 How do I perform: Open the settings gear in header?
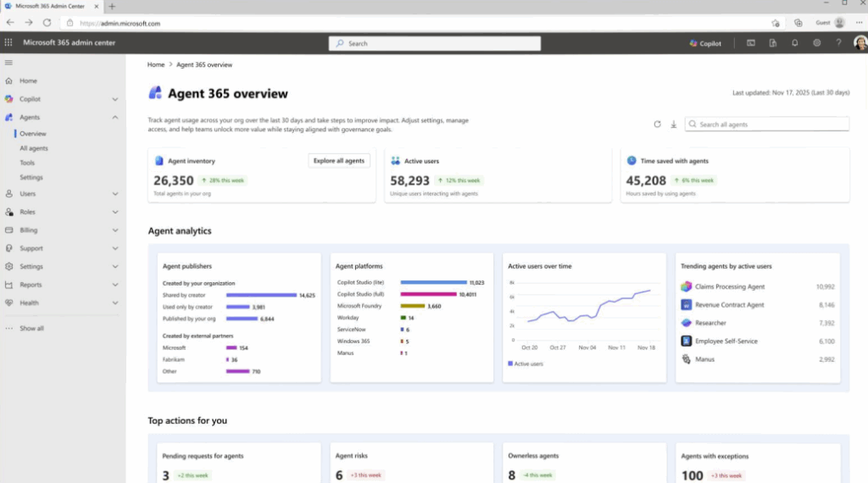tap(817, 43)
